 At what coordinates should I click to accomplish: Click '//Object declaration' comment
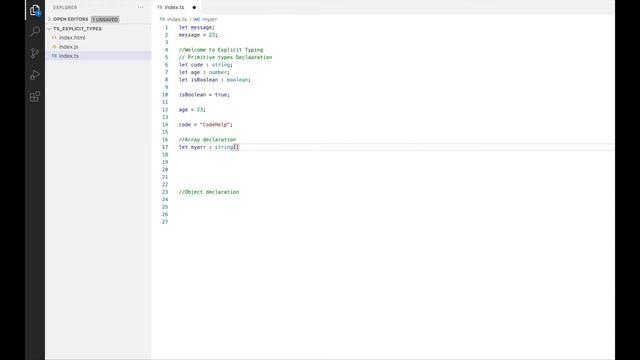pyautogui.click(x=209, y=192)
